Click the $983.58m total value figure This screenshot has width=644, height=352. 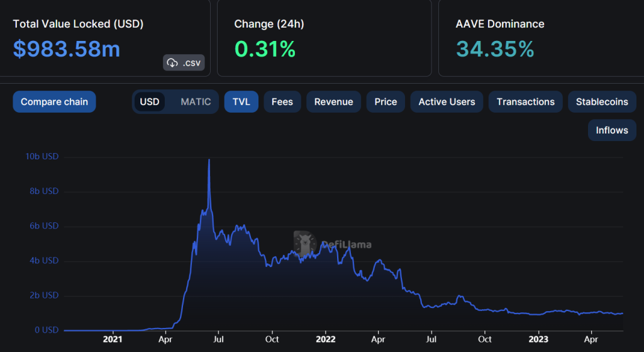(67, 49)
